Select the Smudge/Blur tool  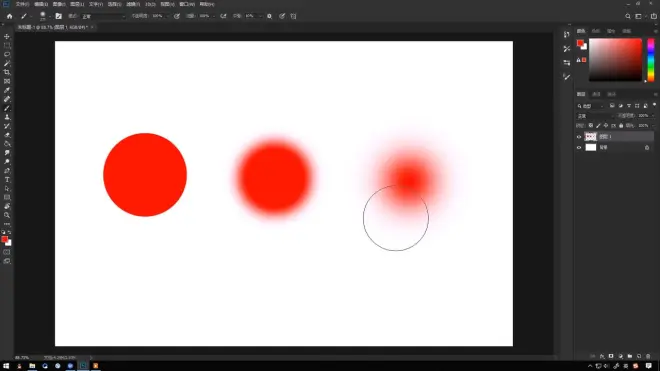(x=7, y=153)
